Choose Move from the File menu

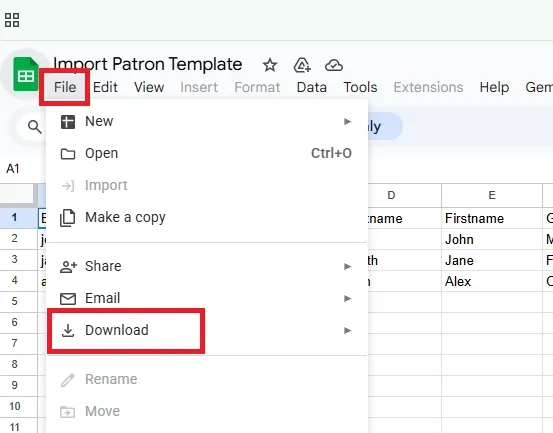[207, 411]
